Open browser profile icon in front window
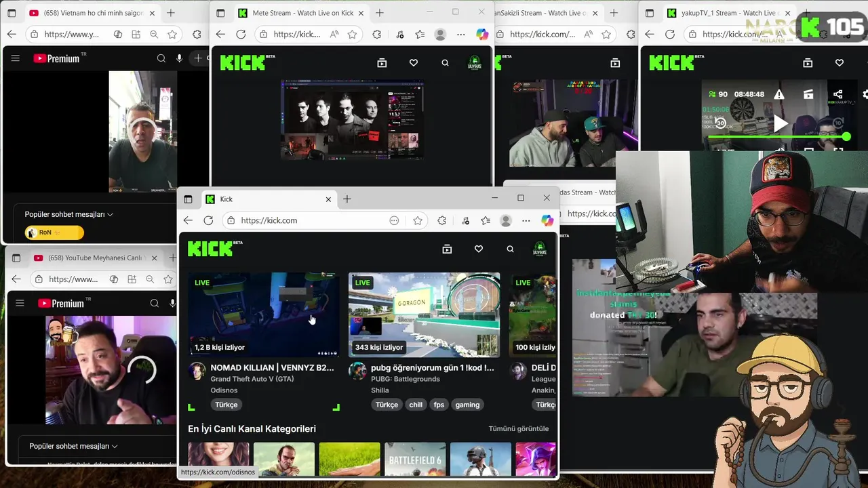Screen dimensions: 868x488 point(506,220)
